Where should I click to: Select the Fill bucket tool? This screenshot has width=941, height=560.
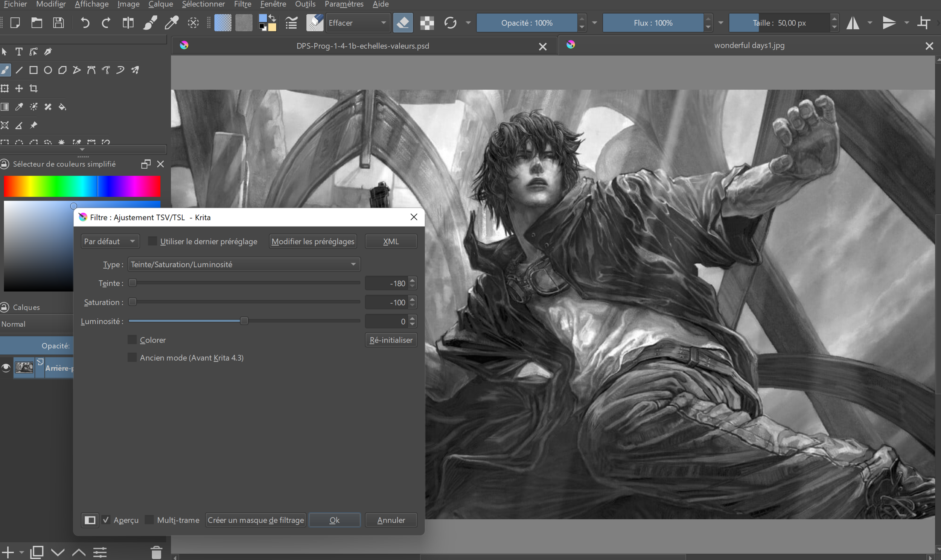[x=62, y=107]
